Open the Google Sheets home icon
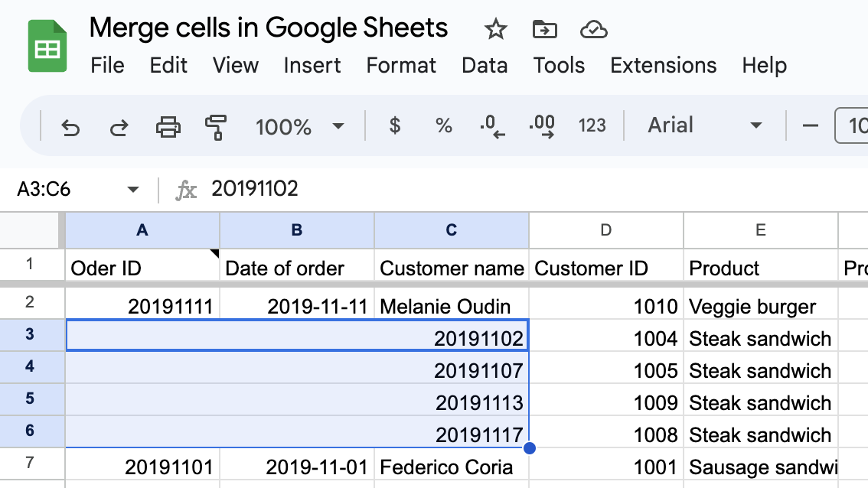This screenshot has width=868, height=488. [x=47, y=46]
